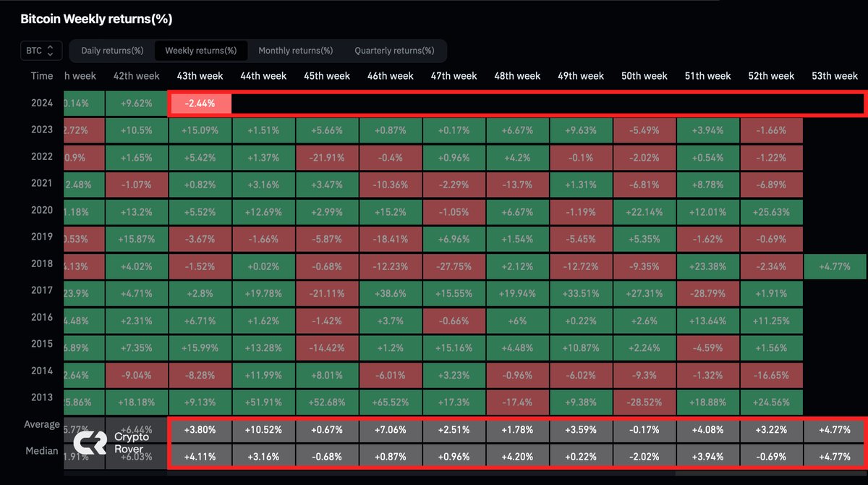Click the -0.17% average cell

(644, 429)
